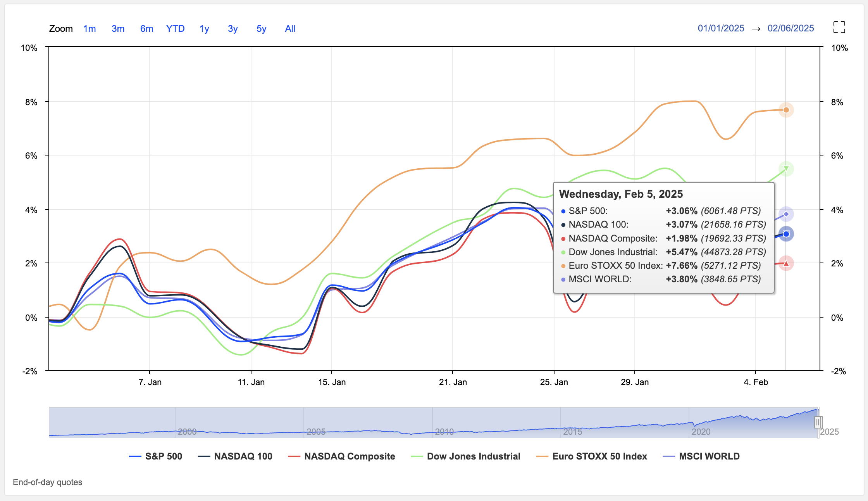868x501 pixels.
Task: Set zoom range to 3m
Action: (x=118, y=29)
